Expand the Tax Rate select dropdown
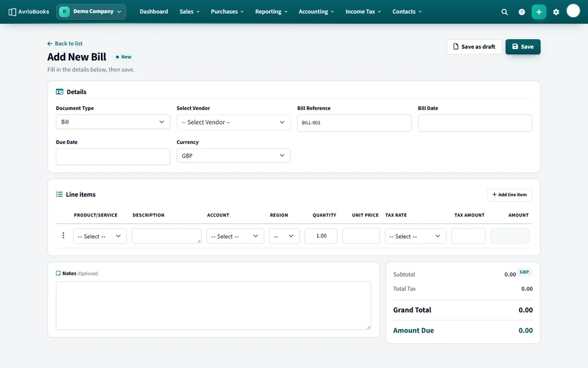Image resolution: width=588 pixels, height=368 pixels. (x=416, y=236)
